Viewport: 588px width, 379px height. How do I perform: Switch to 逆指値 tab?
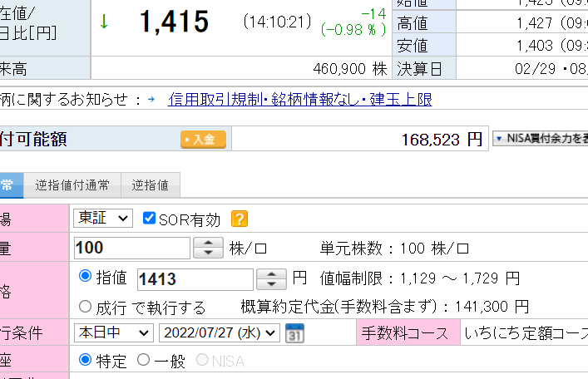pos(151,185)
